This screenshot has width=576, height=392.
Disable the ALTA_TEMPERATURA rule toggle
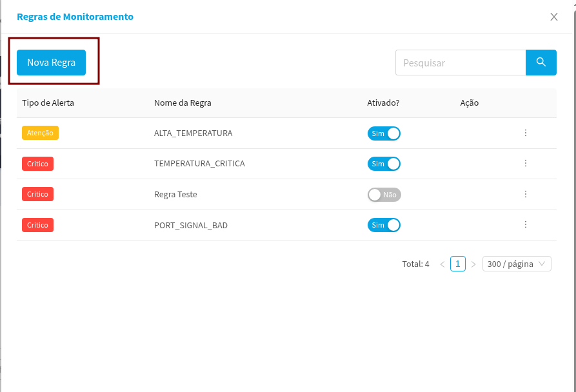(384, 133)
